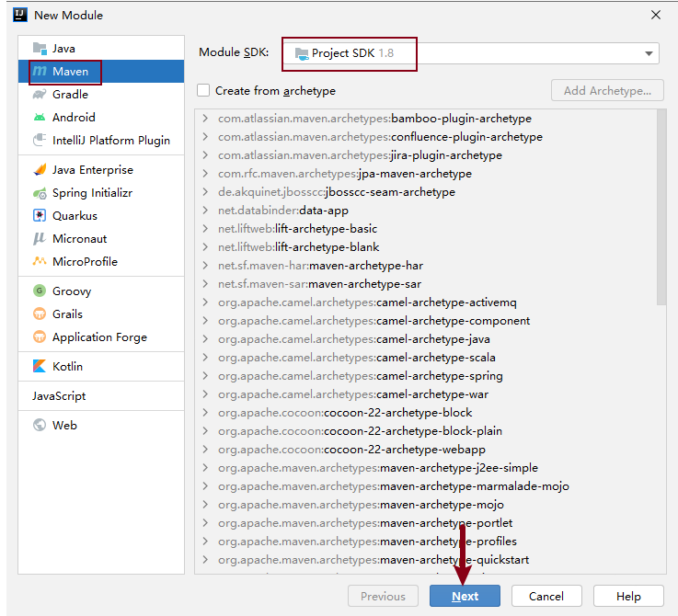Select maven-archetype-portlet row

(426, 522)
